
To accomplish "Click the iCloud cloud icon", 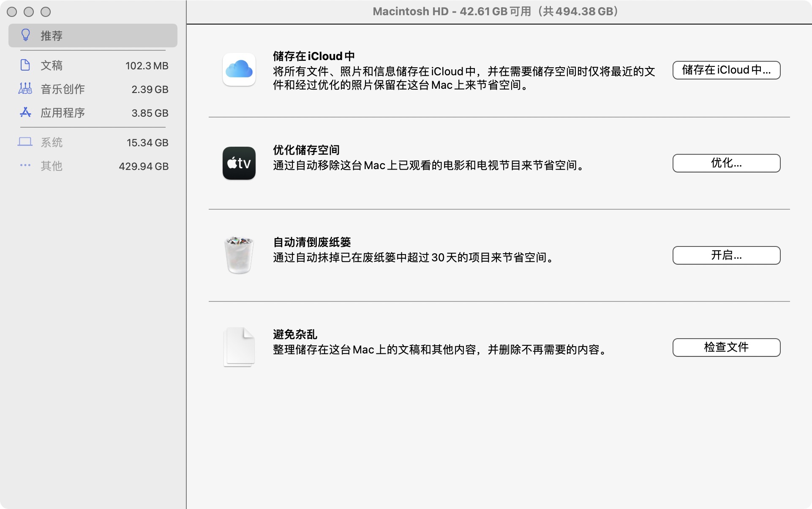I will (239, 70).
